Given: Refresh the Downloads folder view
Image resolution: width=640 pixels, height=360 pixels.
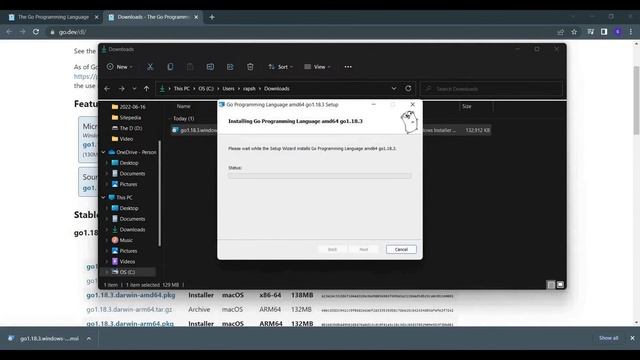Looking at the screenshot, I should pos(408,89).
